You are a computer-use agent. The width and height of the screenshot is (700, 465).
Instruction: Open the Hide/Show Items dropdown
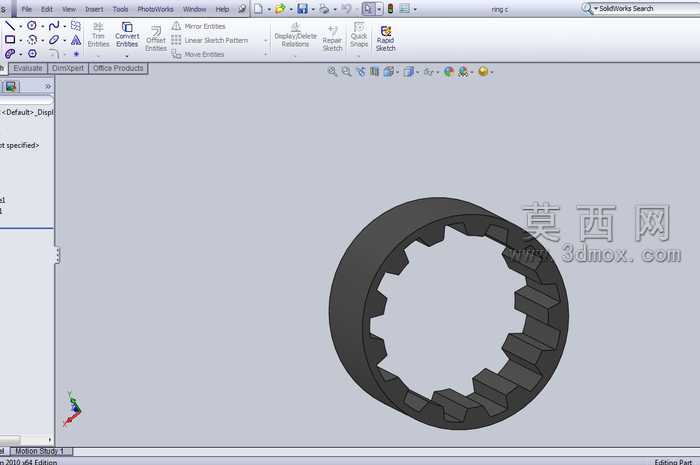click(429, 71)
